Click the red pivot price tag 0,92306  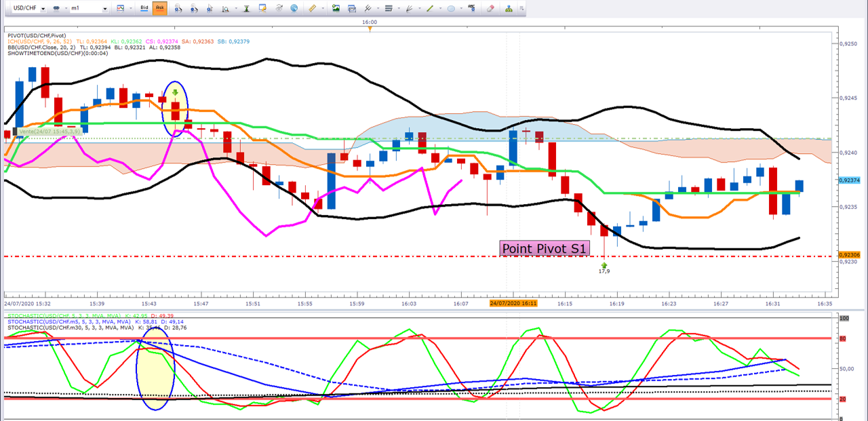pos(849,255)
